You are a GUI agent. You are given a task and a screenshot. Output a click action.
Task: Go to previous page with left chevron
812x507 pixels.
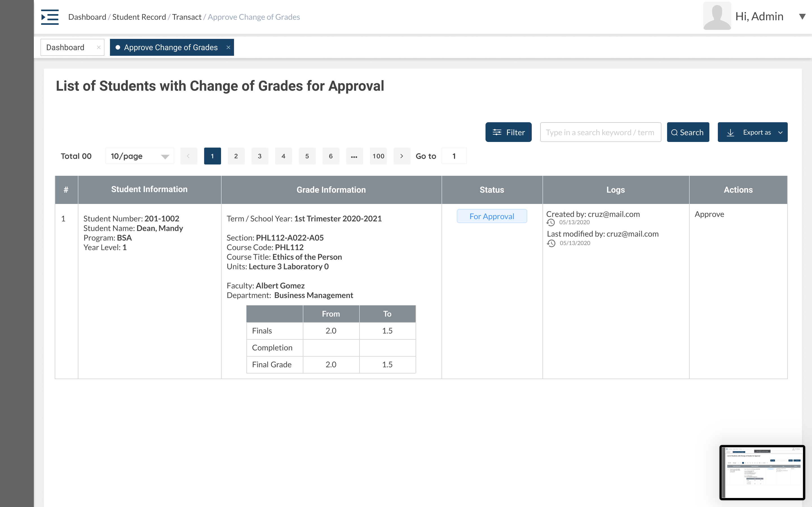click(x=189, y=156)
